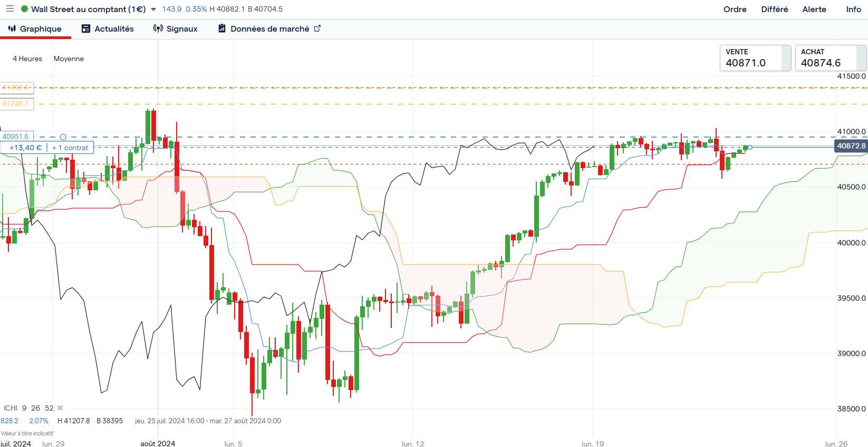Click the Signaux broadcast icon
Viewport: 868px width, 447px height.
click(158, 28)
